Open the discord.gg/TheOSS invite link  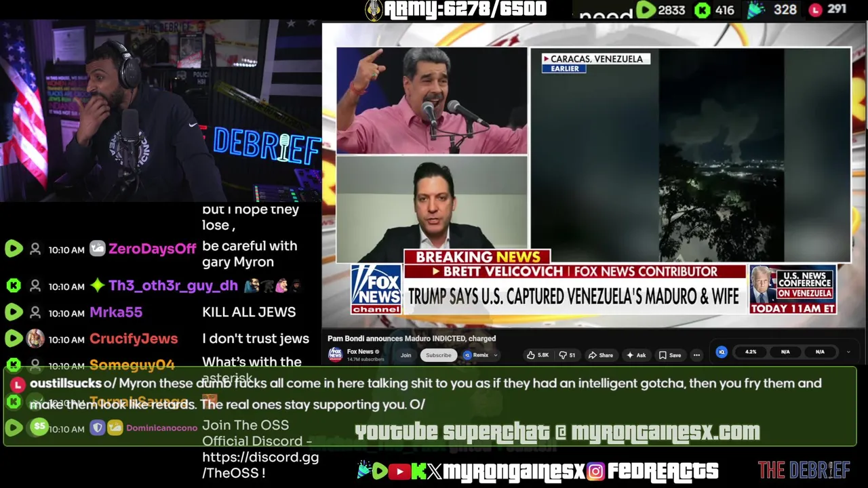[x=260, y=465]
